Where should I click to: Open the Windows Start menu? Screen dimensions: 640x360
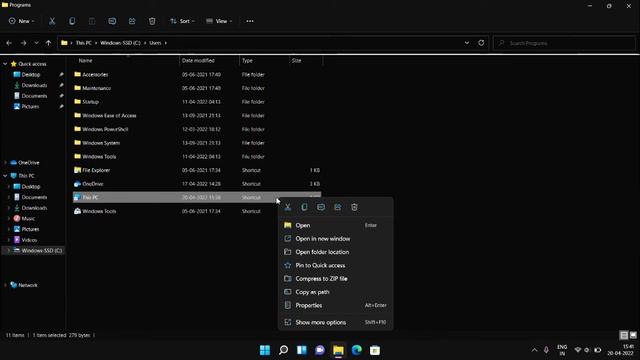click(x=265, y=350)
